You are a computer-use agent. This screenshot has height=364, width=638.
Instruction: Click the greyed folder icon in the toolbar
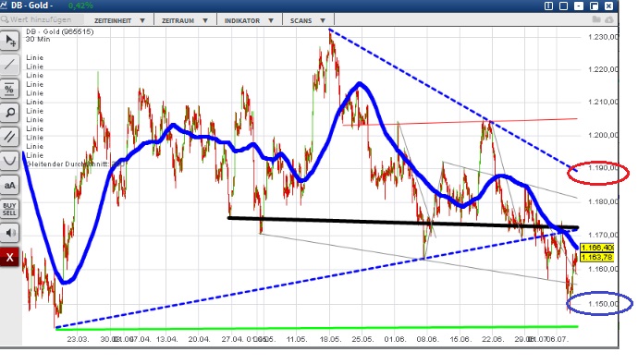point(596,19)
